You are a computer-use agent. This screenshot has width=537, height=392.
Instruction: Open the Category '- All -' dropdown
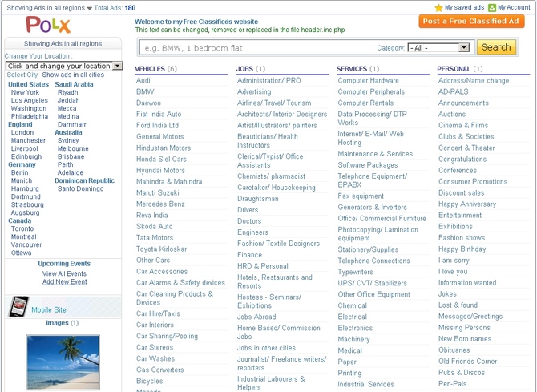click(438, 47)
